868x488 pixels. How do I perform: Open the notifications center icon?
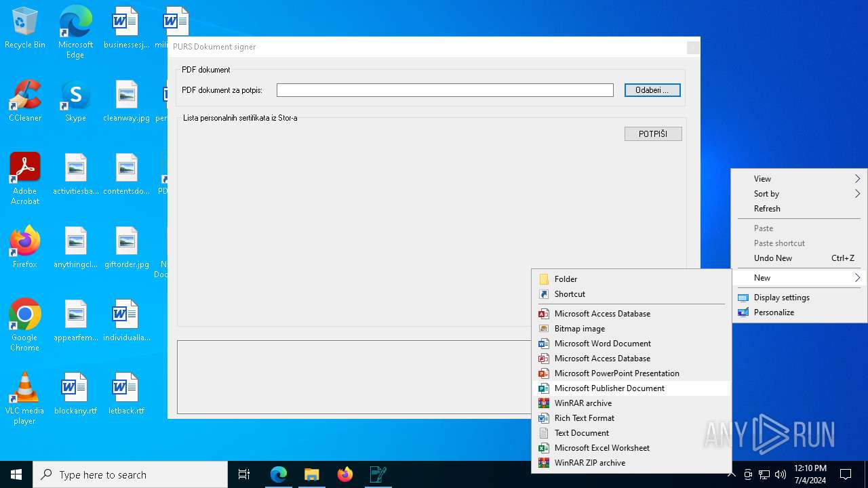click(x=846, y=474)
